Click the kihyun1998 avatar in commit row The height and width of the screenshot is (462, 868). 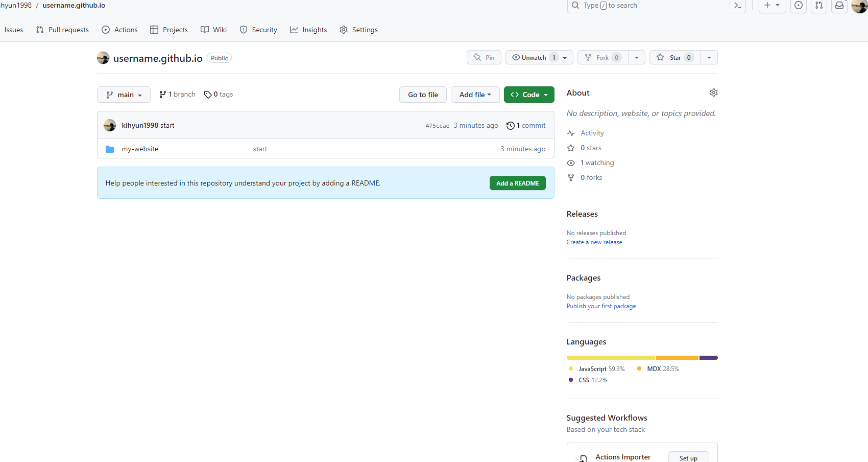[110, 125]
